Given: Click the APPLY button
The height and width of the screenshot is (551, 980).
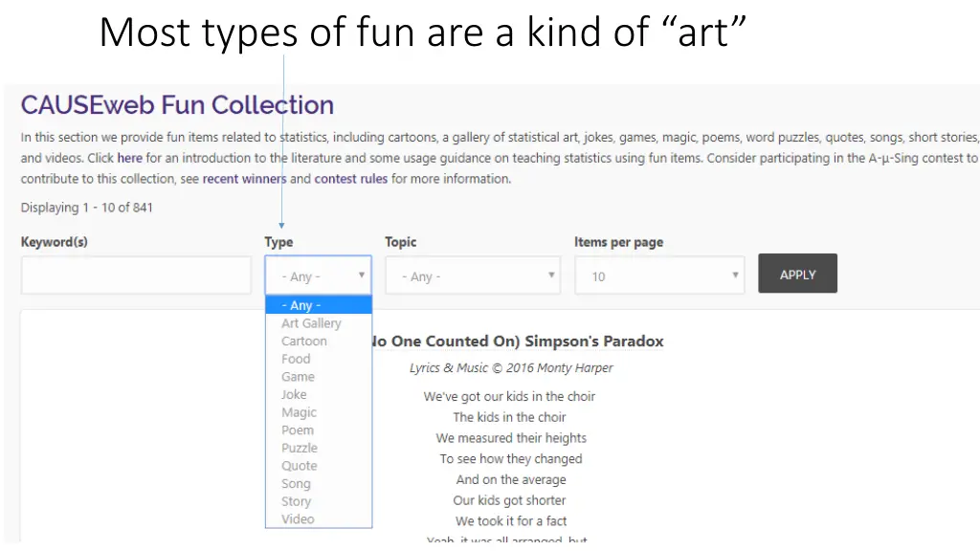Looking at the screenshot, I should 797,274.
